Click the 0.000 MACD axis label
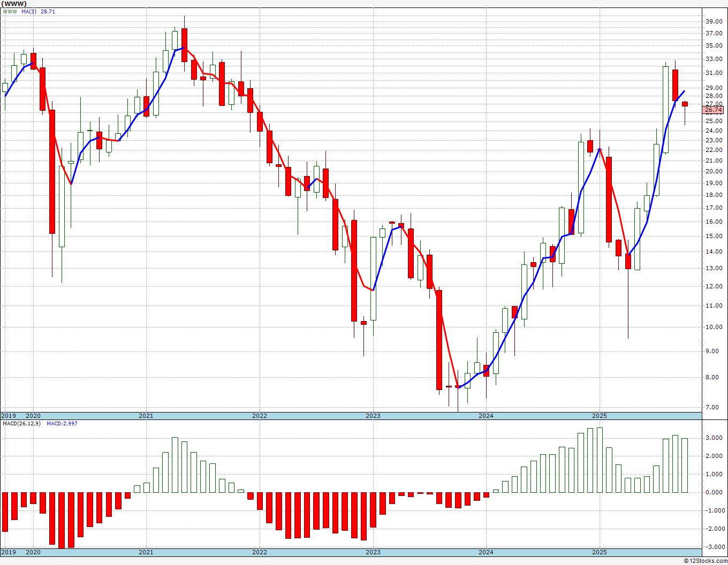Viewport: 728px width, 565px height. point(714,492)
